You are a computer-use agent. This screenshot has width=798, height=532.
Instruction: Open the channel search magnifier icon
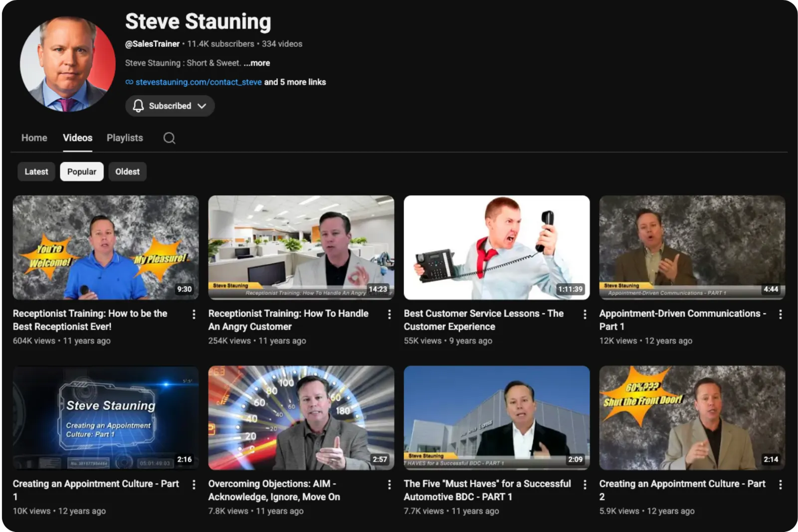(169, 138)
